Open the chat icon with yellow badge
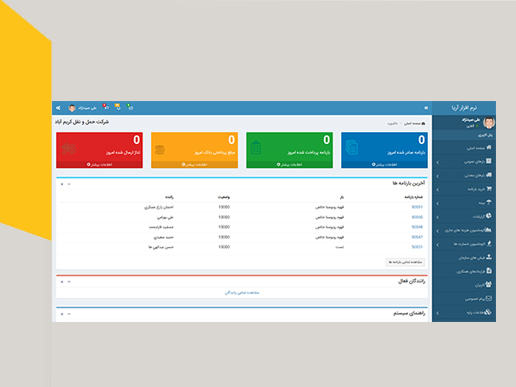The image size is (516, 387). pos(118,107)
